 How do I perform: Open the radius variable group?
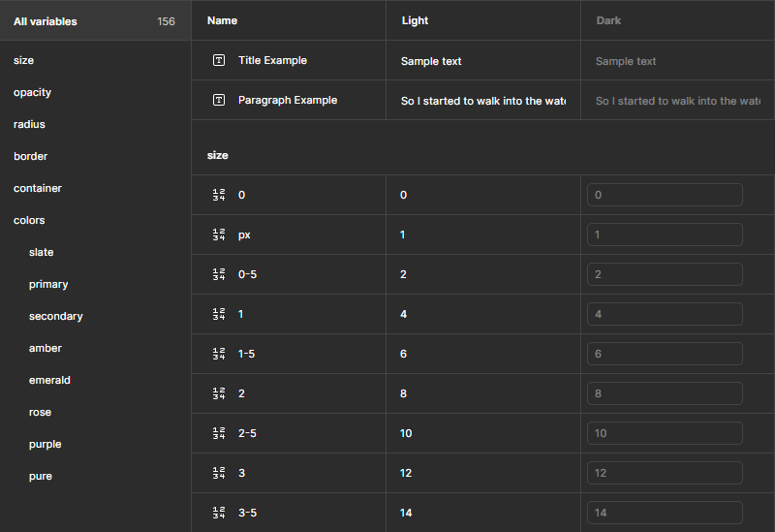click(x=29, y=124)
